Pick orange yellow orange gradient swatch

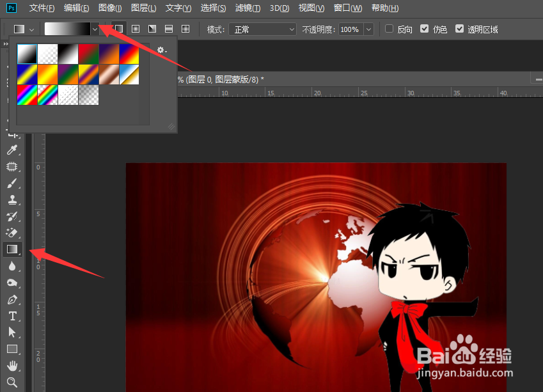(47, 74)
